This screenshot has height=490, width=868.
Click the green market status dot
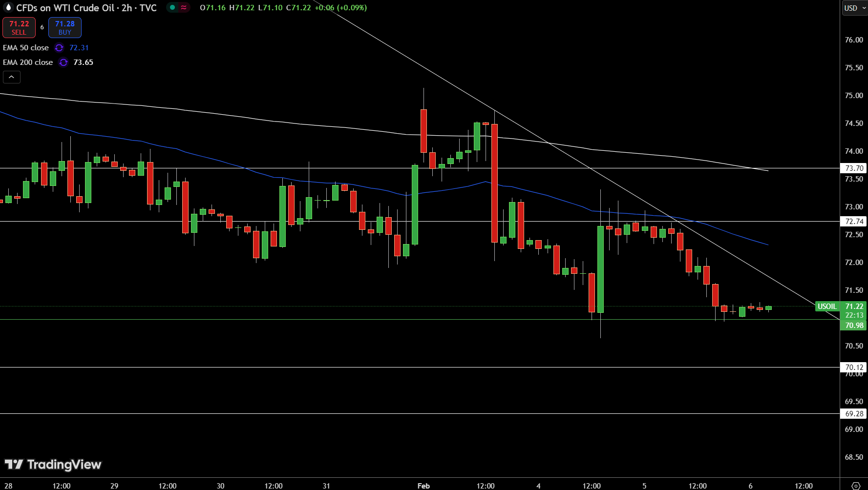click(x=172, y=7)
